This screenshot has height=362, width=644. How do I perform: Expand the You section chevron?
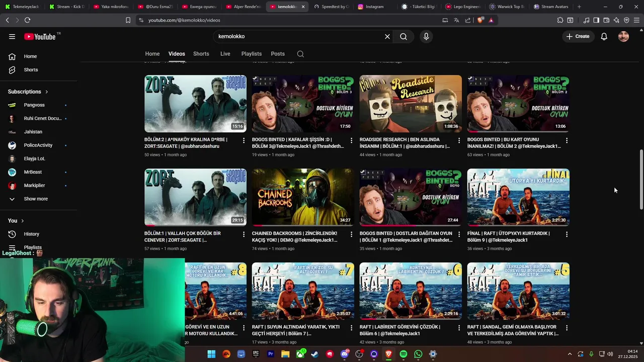[23, 221]
